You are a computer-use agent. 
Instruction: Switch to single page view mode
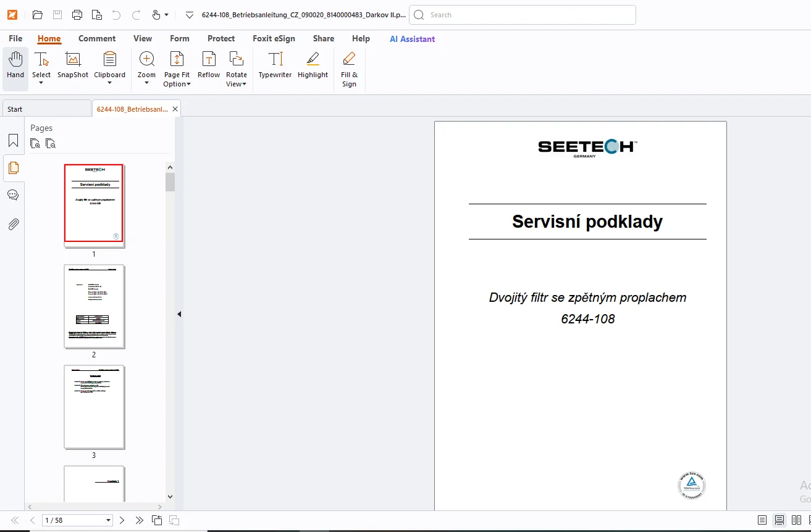point(762,520)
